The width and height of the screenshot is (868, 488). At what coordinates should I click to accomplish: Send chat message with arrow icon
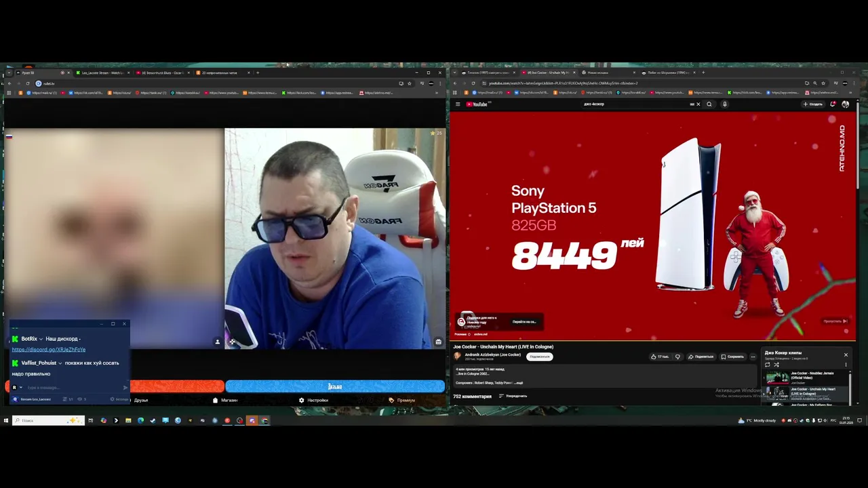[x=125, y=388]
